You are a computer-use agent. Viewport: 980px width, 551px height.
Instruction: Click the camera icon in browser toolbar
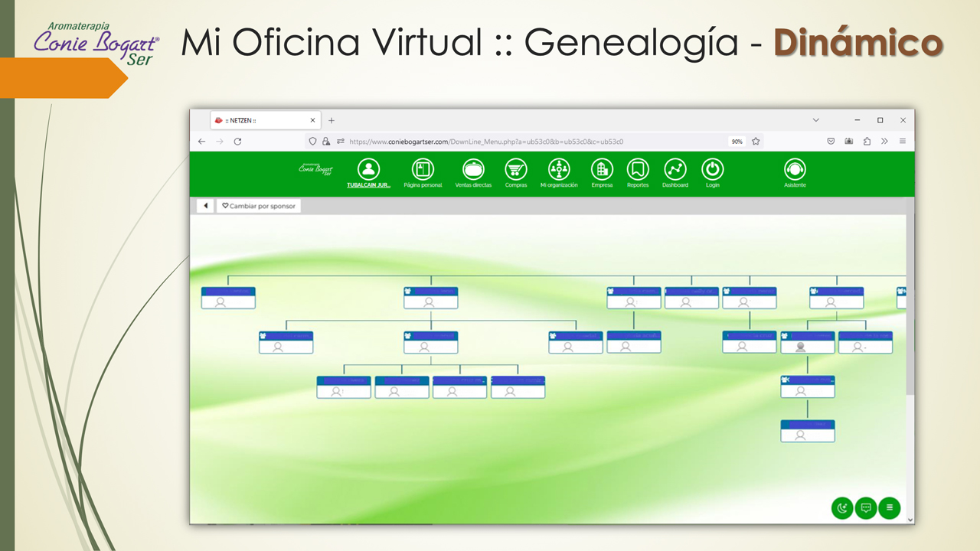849,142
